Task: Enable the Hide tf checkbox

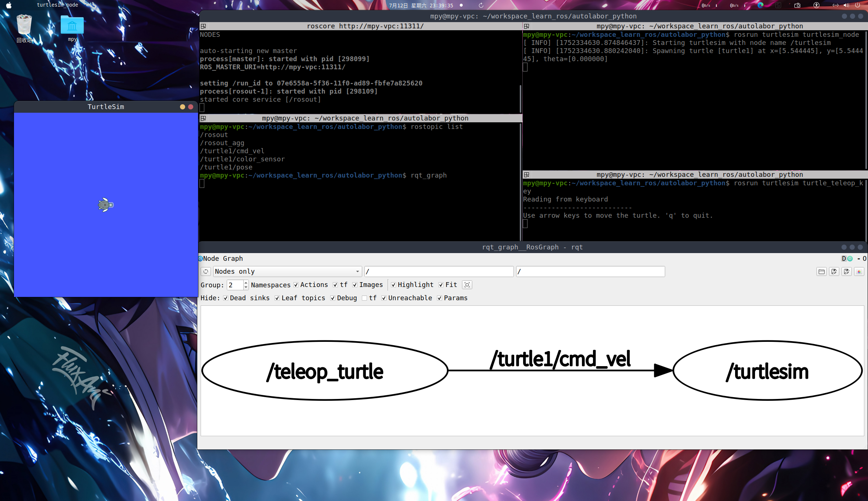Action: click(364, 298)
